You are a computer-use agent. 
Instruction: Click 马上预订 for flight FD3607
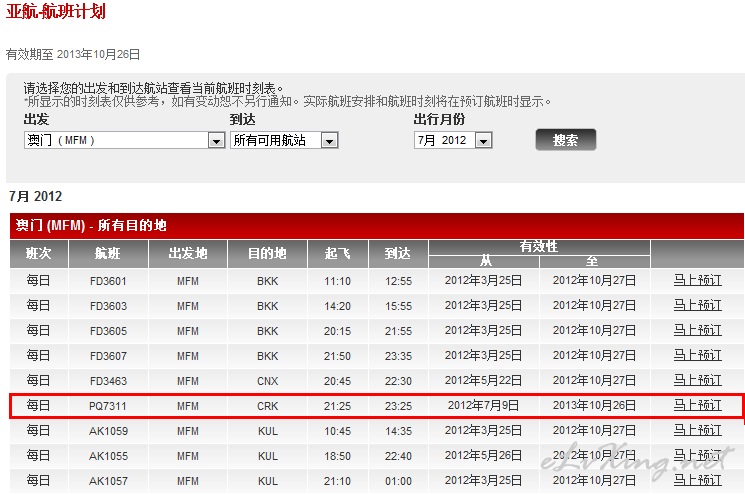pyautogui.click(x=697, y=355)
